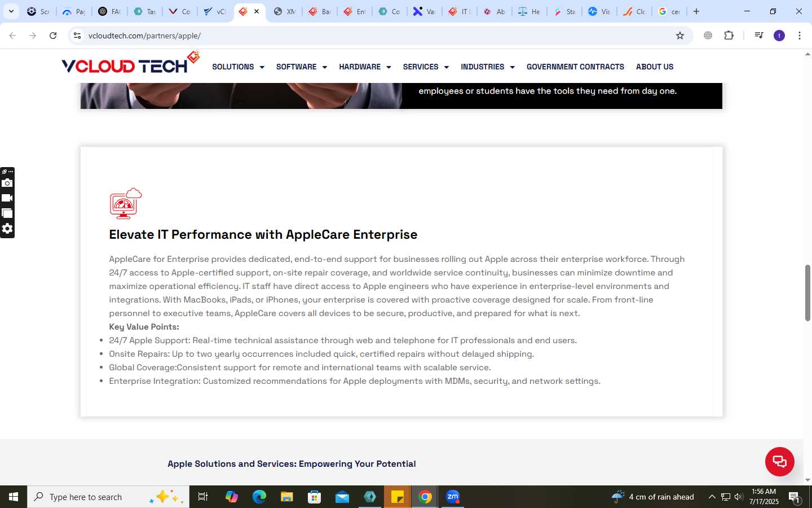Click the 'Enterprise Integration' bullet
The width and height of the screenshot is (812, 508).
pos(355,381)
